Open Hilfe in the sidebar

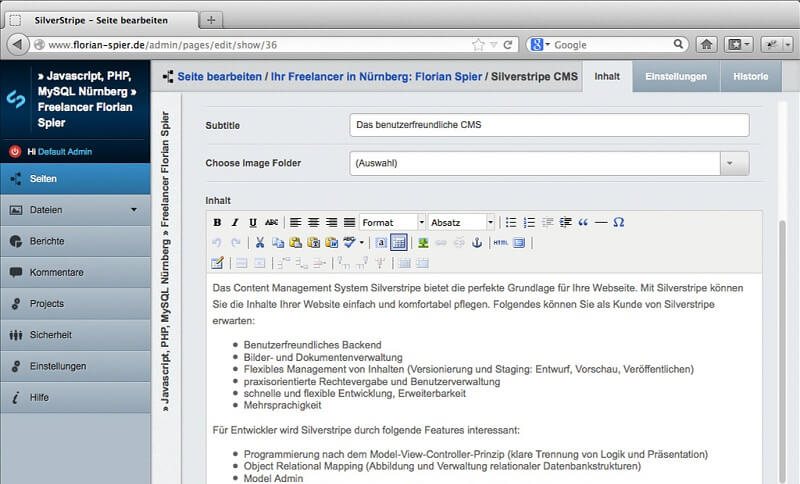[76, 397]
